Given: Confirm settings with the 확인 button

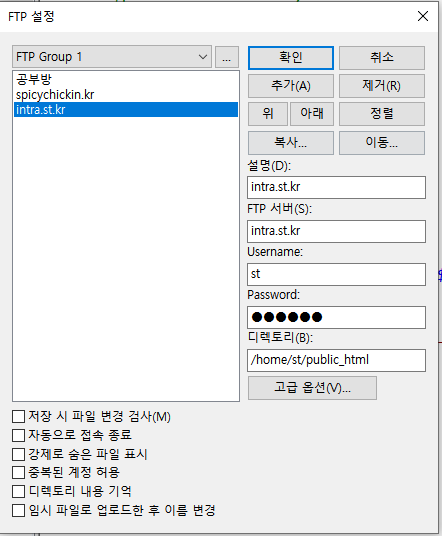Looking at the screenshot, I should point(291,58).
